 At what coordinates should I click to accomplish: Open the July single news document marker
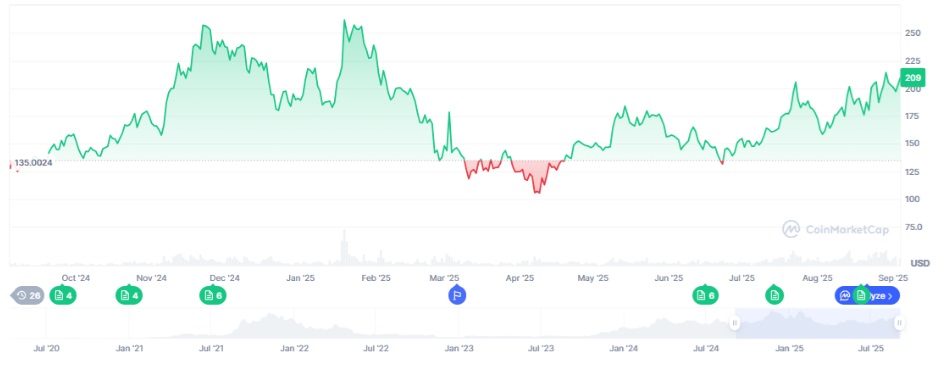click(x=775, y=295)
